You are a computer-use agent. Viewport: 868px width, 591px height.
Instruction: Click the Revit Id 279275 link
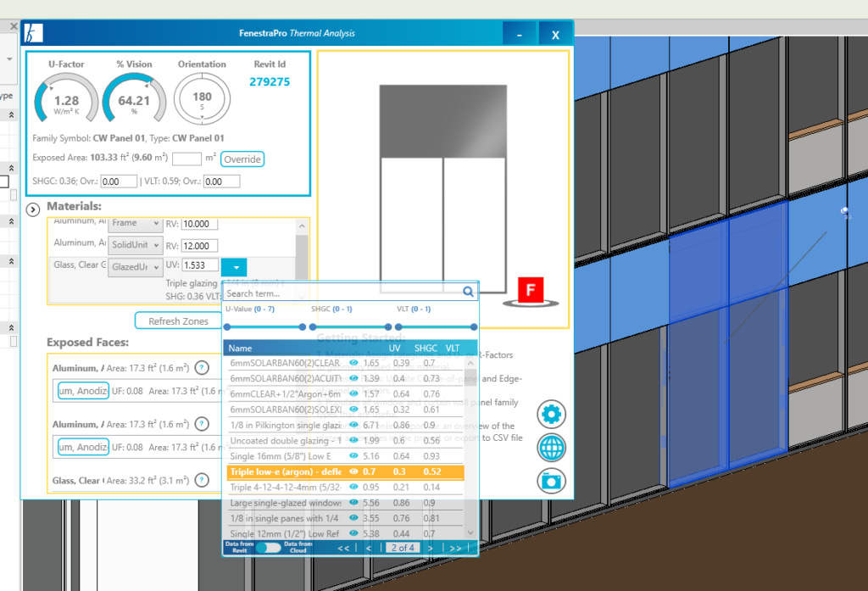tap(270, 82)
